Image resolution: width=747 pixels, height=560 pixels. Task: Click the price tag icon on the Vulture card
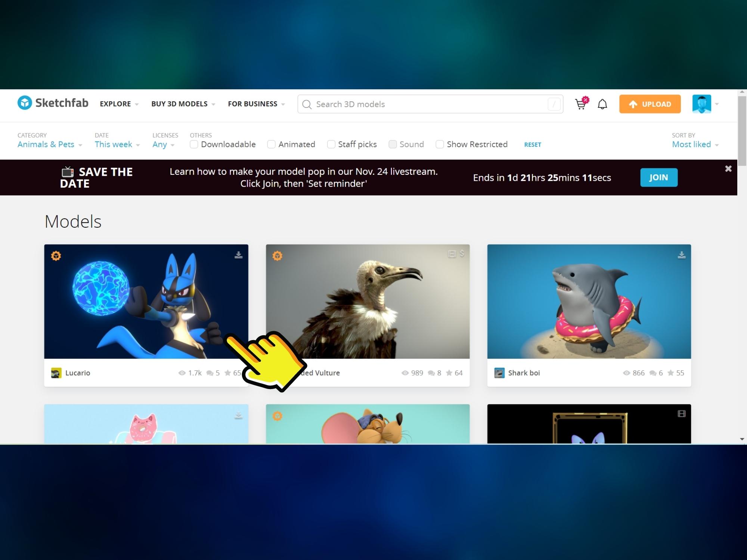tap(463, 253)
